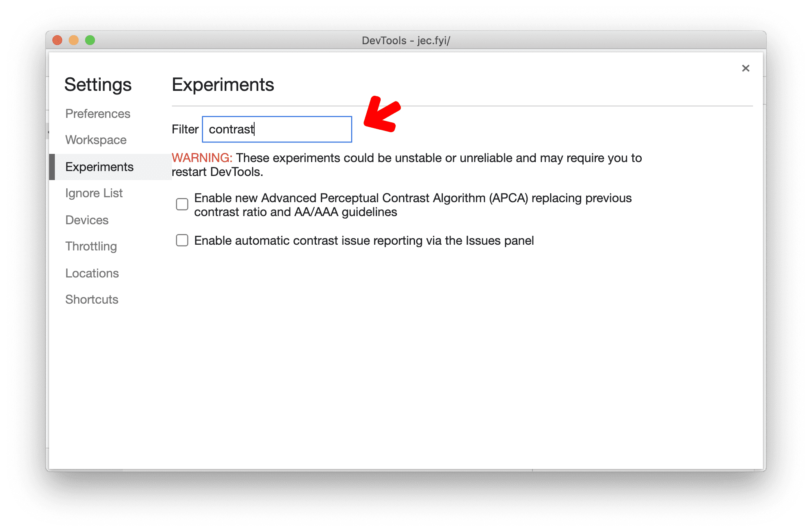Enable the APCA contrast algorithm checkbox
812x532 pixels.
coord(182,204)
